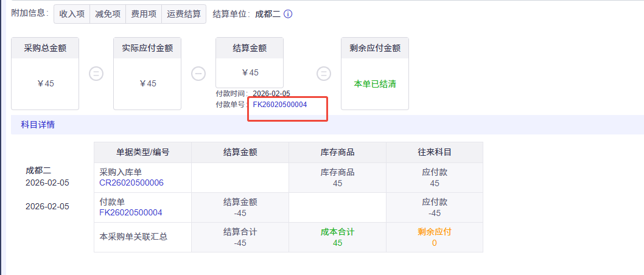644x275 pixels.
Task: Click the 成本合计 cell in summary row
Action: click(x=338, y=237)
